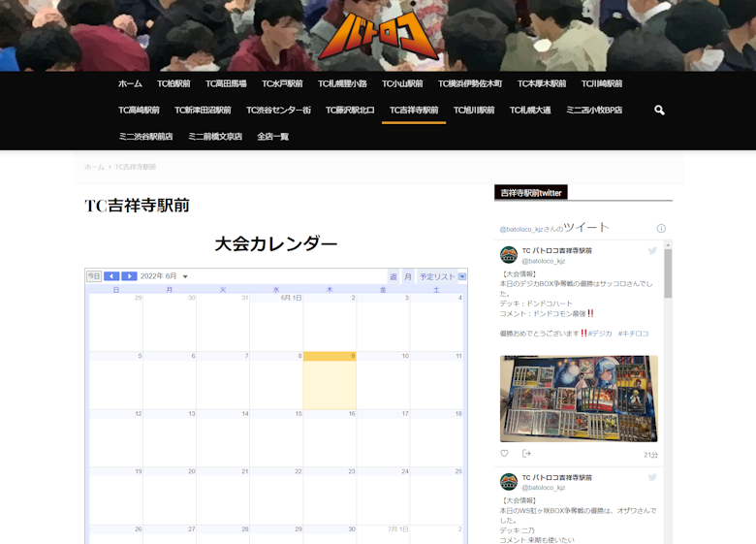The image size is (756, 544).
Task: Click scroll-up arrow of Twitter timeline
Action: click(x=668, y=245)
